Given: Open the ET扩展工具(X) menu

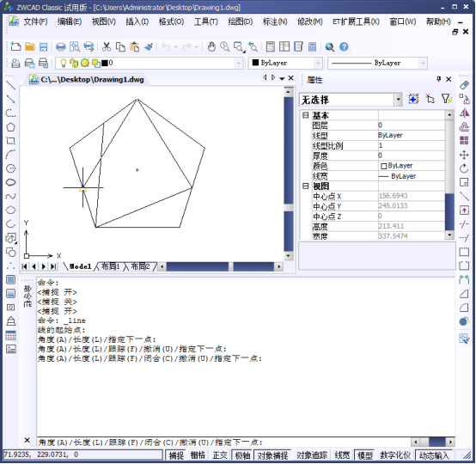Looking at the screenshot, I should pyautogui.click(x=356, y=21).
